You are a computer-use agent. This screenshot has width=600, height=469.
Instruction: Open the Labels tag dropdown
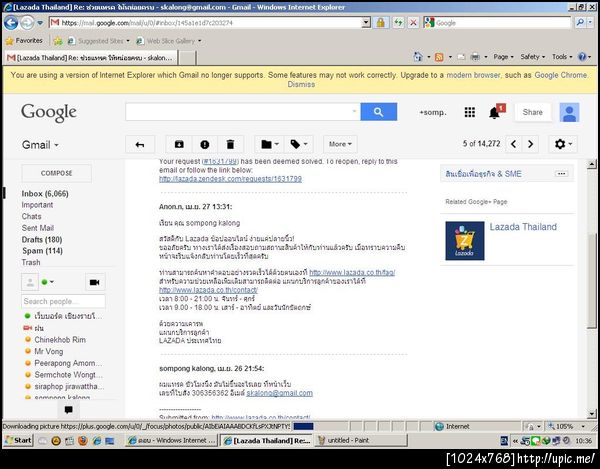point(298,144)
